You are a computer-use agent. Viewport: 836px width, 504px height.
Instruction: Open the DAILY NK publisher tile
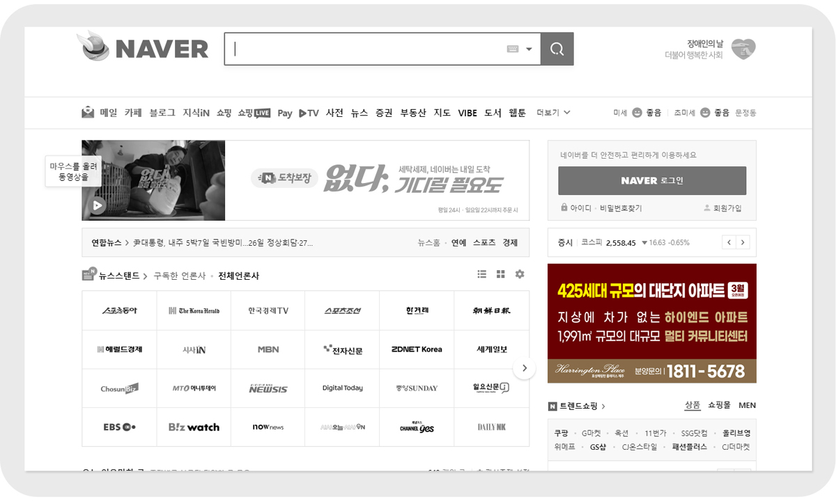[491, 427]
